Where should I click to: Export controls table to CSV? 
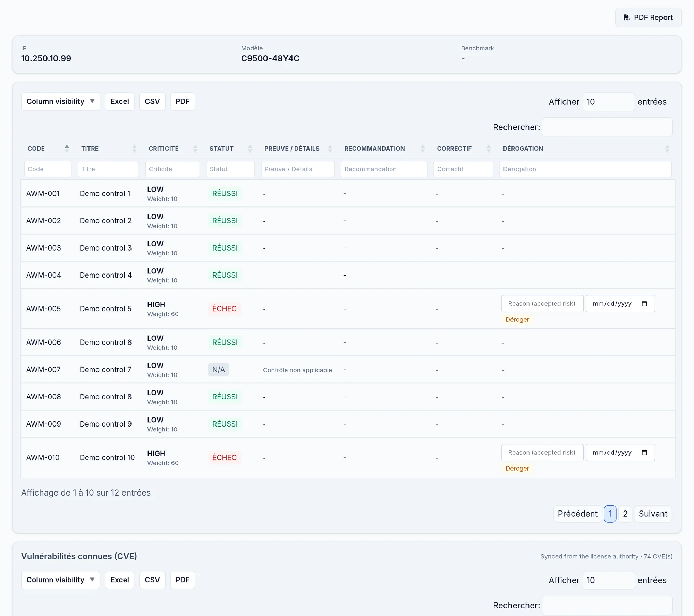(152, 101)
